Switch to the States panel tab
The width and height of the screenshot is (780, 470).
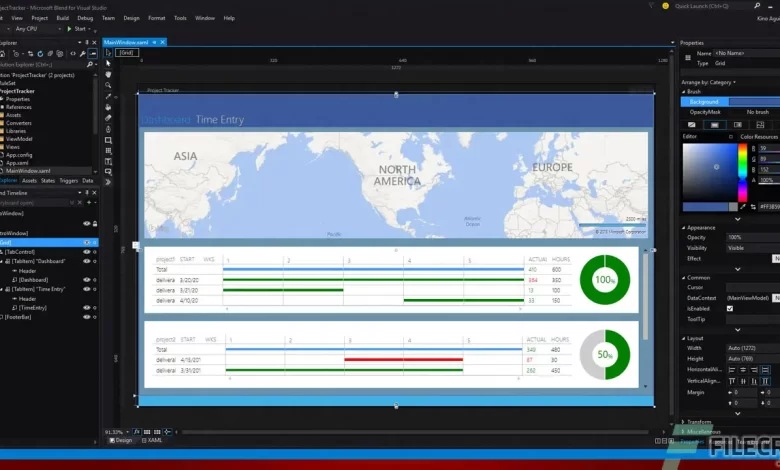point(48,181)
